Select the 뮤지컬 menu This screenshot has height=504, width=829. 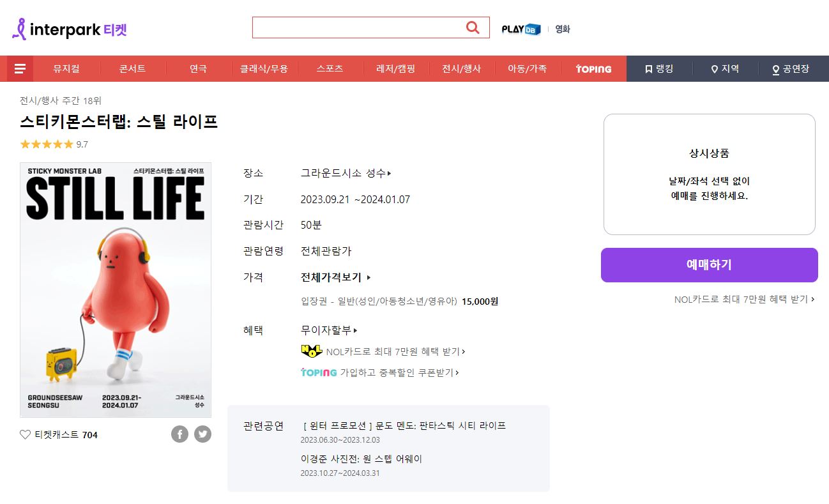pyautogui.click(x=66, y=69)
